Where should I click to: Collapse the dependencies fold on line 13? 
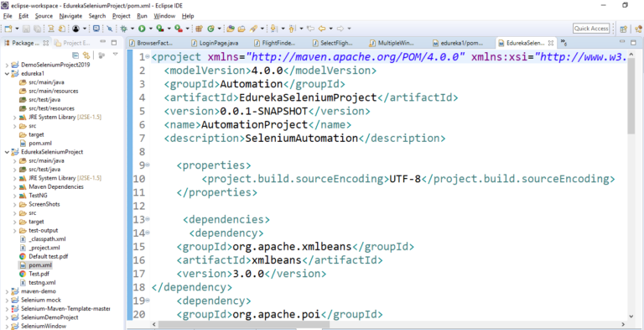(148, 219)
